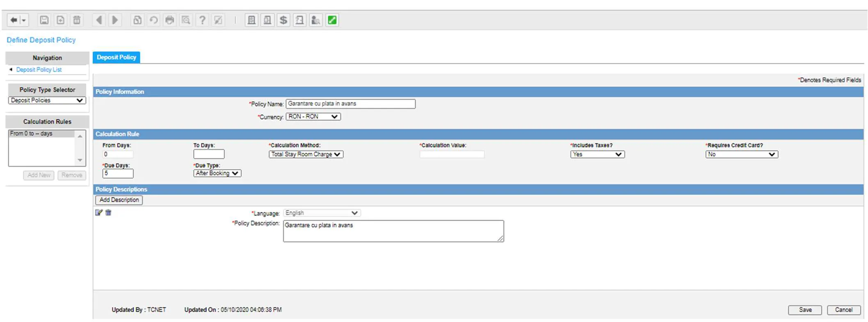
Task: Click the save disk toolbar icon
Action: point(44,20)
